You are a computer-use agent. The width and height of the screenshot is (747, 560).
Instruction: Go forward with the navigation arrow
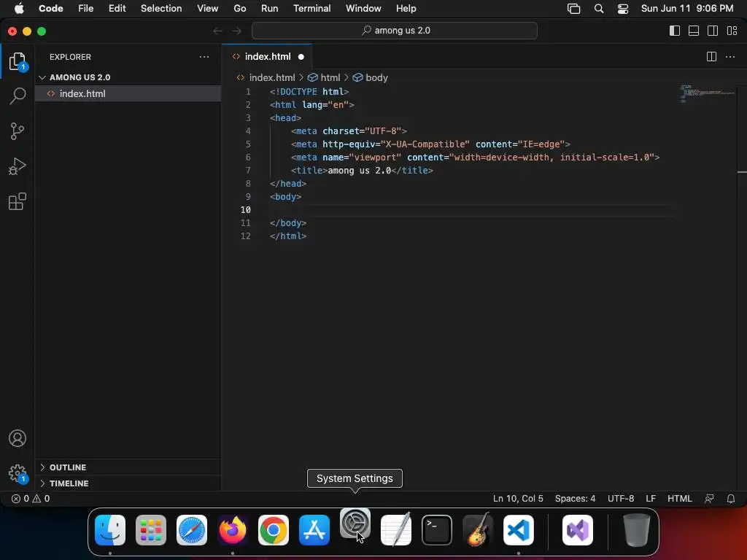(x=237, y=31)
